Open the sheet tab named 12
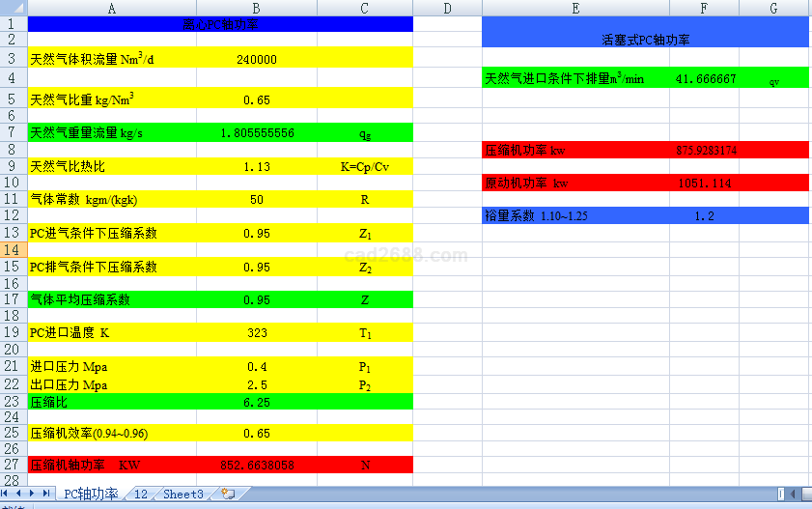The image size is (812, 509). click(140, 494)
